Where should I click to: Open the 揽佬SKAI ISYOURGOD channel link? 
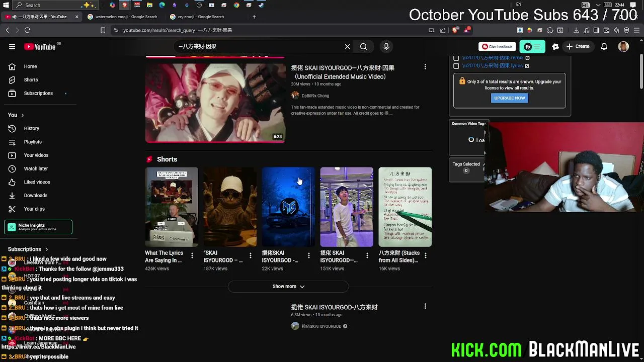321,326
